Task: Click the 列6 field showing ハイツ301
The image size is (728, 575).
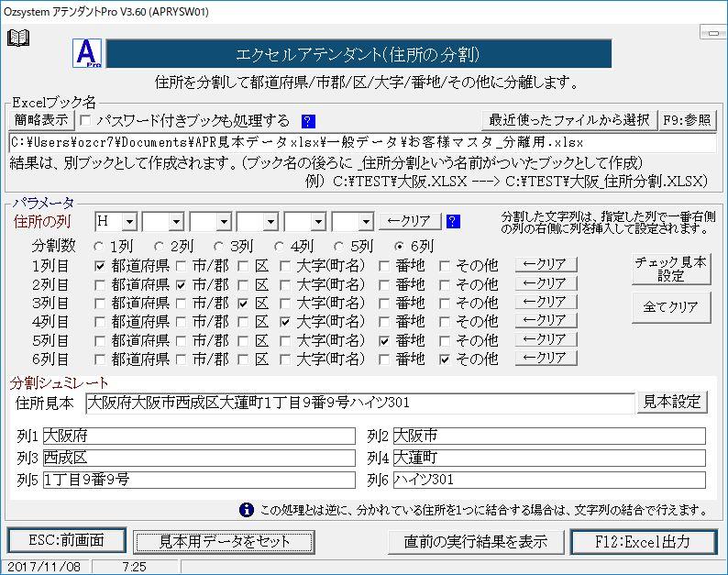Action: tap(550, 480)
